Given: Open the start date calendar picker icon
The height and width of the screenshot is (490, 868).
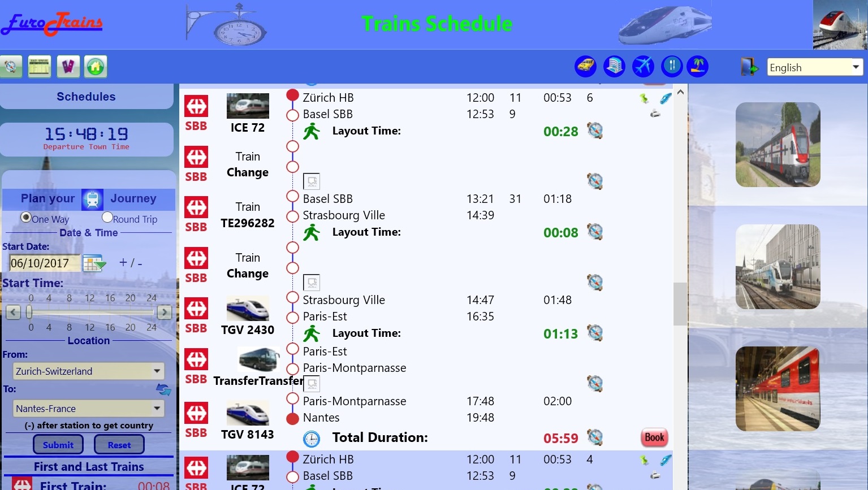Looking at the screenshot, I should point(94,263).
